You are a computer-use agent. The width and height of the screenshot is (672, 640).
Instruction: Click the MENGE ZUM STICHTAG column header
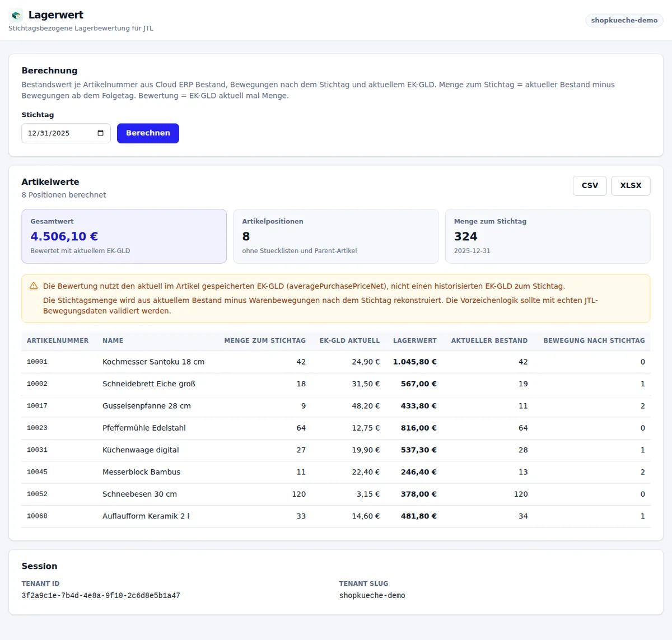coord(265,340)
